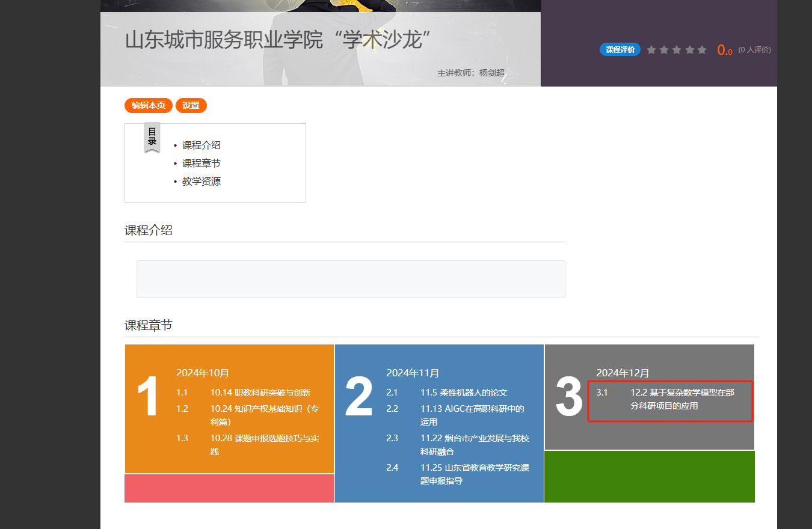Select the fifth rating star
Viewport: 812px width, 529px height.
(702, 50)
